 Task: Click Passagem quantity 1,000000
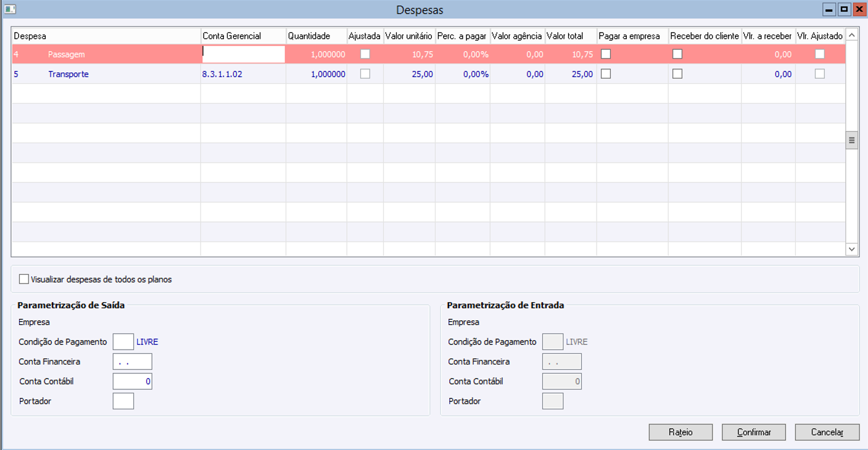(328, 54)
